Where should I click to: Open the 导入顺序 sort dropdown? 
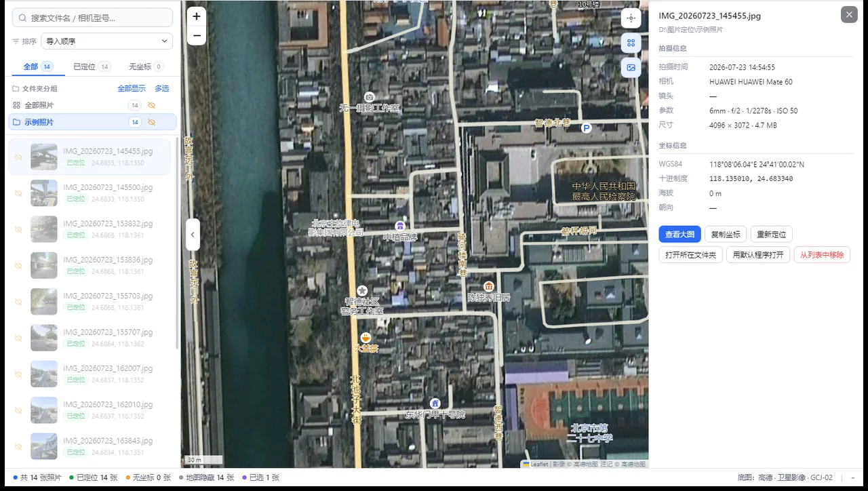click(107, 41)
